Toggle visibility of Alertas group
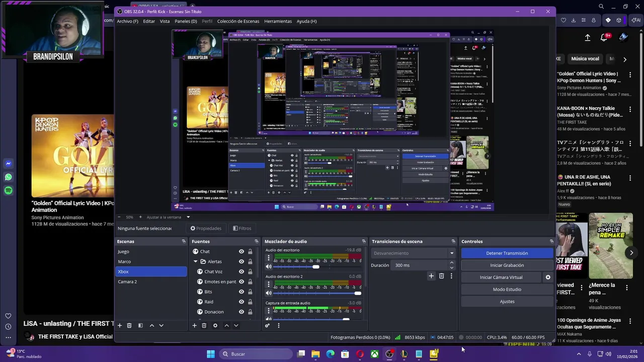Screen dimensions: 644x362 coord(242,261)
